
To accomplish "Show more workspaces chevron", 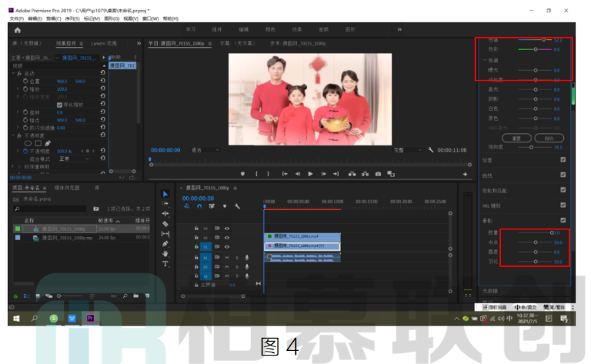I will click(x=399, y=29).
